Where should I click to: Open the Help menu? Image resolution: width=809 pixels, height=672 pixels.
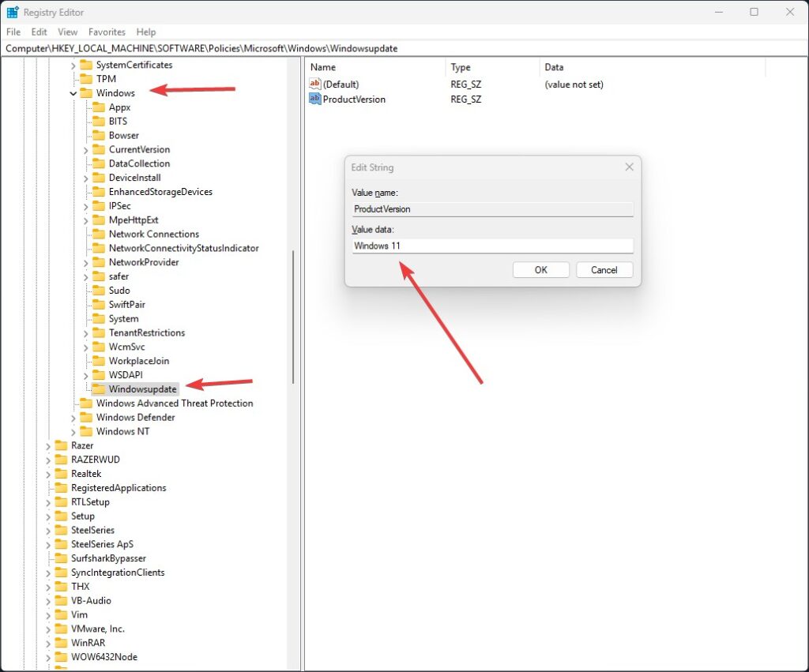[146, 32]
